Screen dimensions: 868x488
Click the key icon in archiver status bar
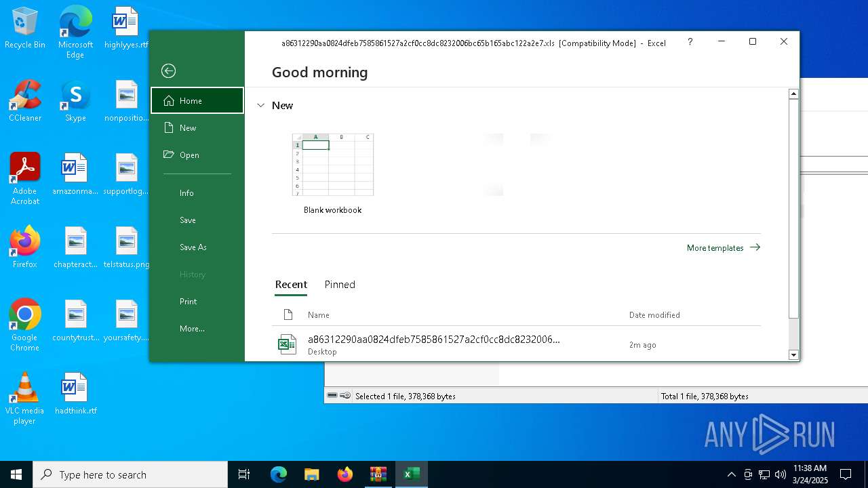click(345, 396)
